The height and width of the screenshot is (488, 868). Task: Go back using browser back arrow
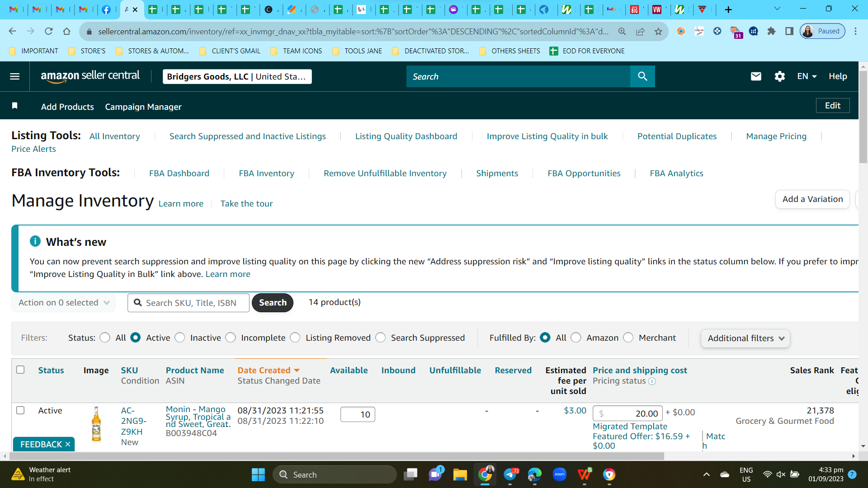12,31
